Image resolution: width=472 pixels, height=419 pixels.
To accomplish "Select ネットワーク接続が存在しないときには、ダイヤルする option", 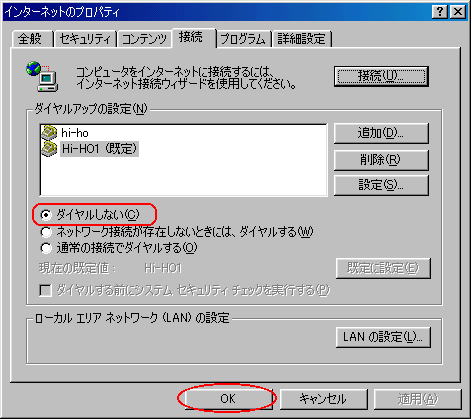I will tap(46, 232).
